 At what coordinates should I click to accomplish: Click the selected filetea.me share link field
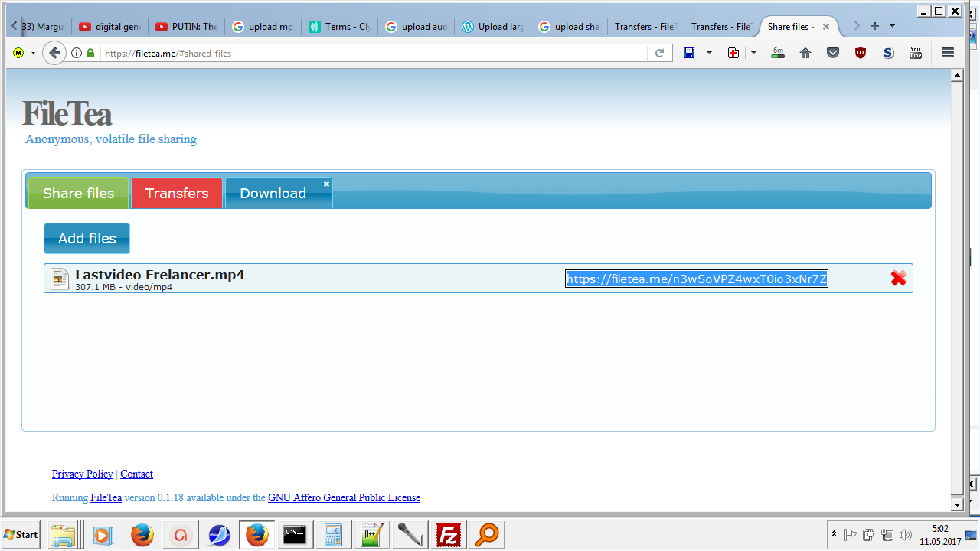(x=697, y=279)
